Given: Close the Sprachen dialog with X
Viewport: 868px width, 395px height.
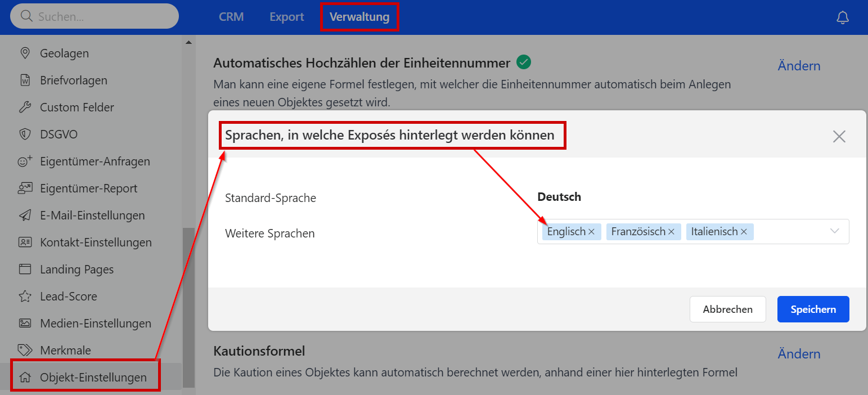Looking at the screenshot, I should click(839, 136).
